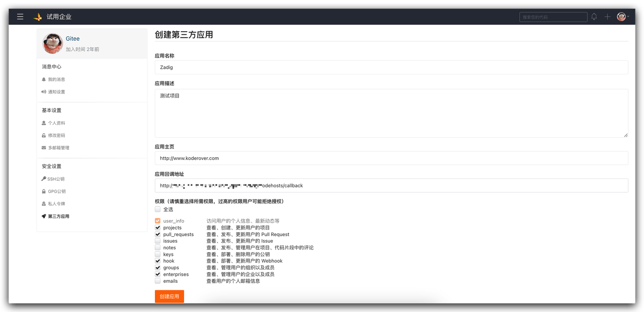Image resolution: width=644 pixels, height=312 pixels.
Task: Click the plus icon to create new
Action: point(607,17)
